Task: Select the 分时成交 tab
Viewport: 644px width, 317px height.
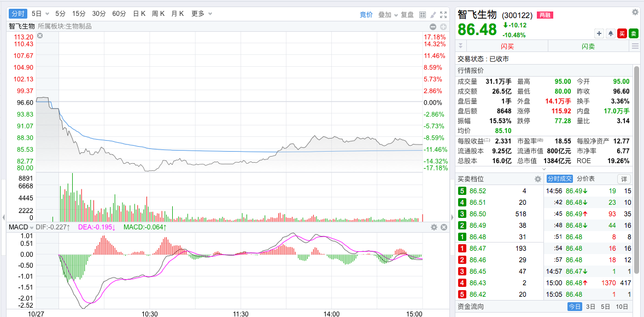Action: click(559, 179)
